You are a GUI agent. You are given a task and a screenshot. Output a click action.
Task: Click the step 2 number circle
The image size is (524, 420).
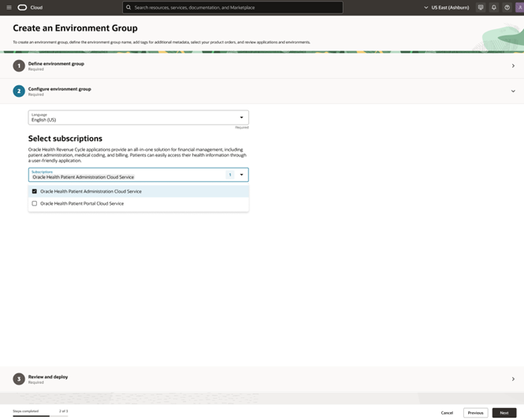click(x=19, y=91)
